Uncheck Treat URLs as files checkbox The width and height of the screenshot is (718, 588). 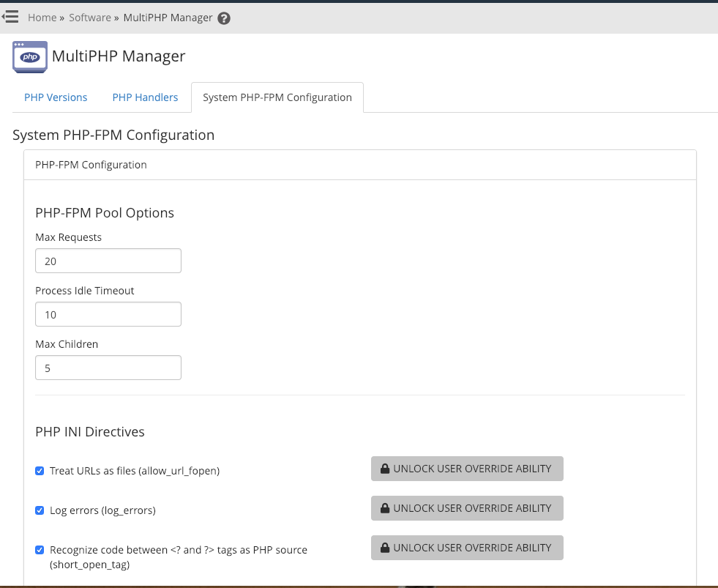coord(40,471)
